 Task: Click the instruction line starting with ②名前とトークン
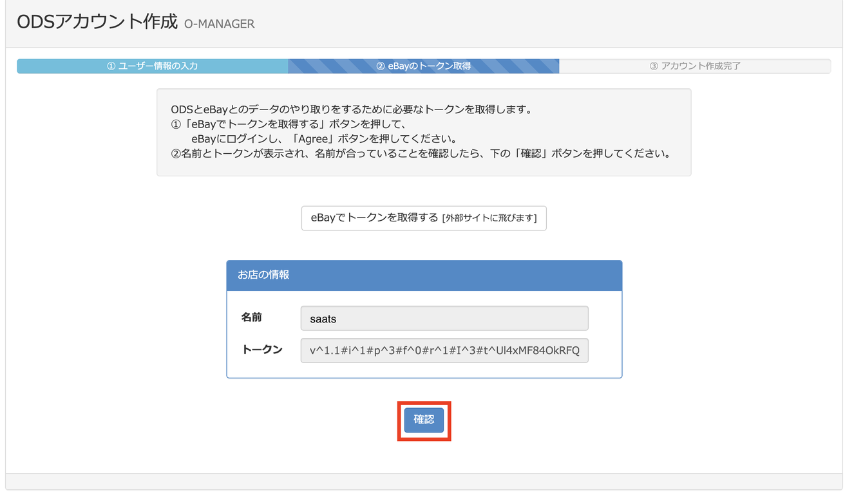click(x=422, y=154)
